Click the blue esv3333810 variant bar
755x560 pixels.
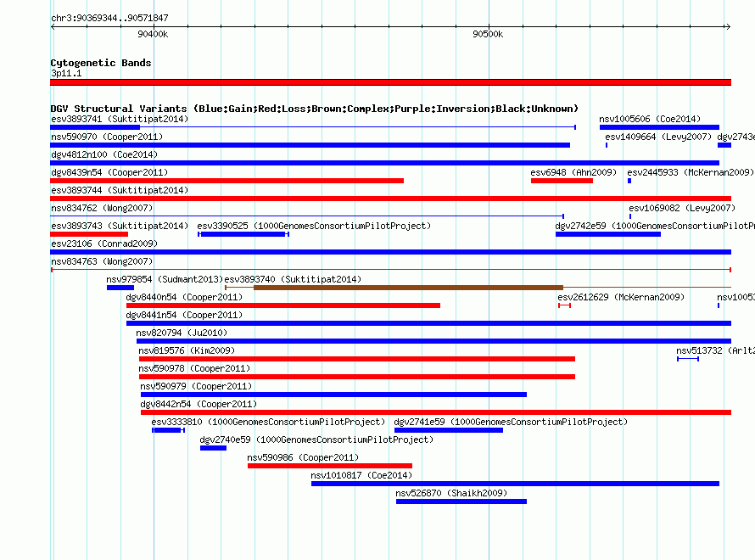168,430
